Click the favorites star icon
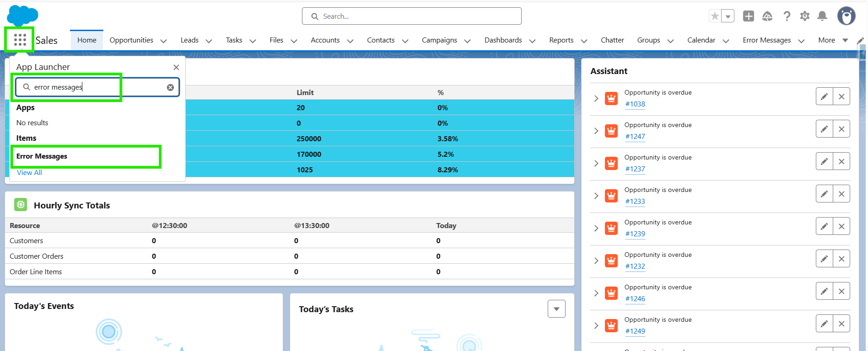The height and width of the screenshot is (351, 868). pos(715,16)
